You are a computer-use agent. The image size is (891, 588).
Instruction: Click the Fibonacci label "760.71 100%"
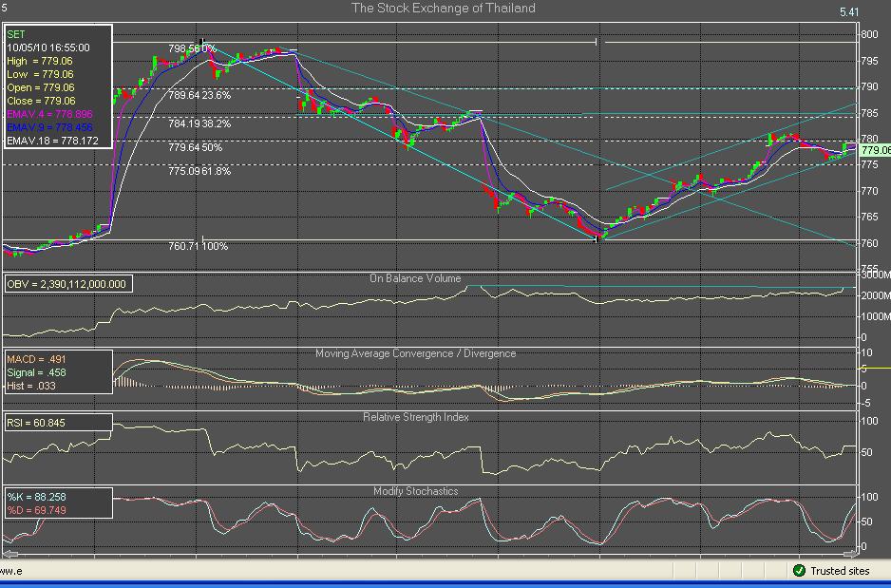[x=198, y=246]
